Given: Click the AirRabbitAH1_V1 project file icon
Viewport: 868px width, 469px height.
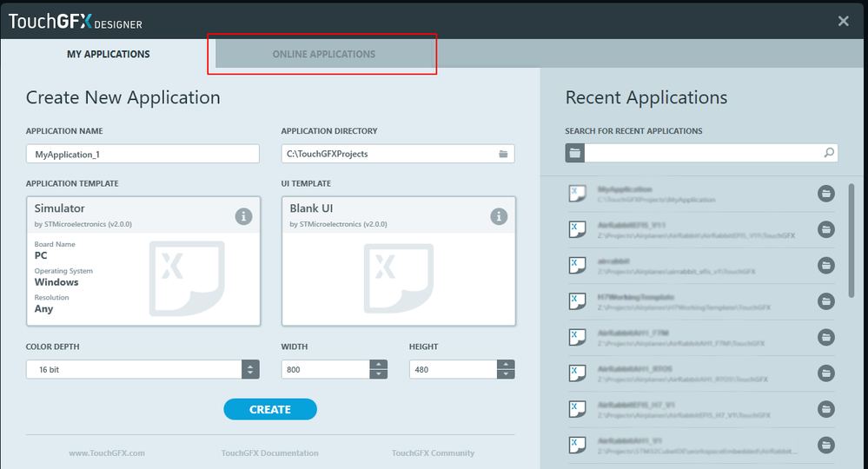Looking at the screenshot, I should click(578, 446).
